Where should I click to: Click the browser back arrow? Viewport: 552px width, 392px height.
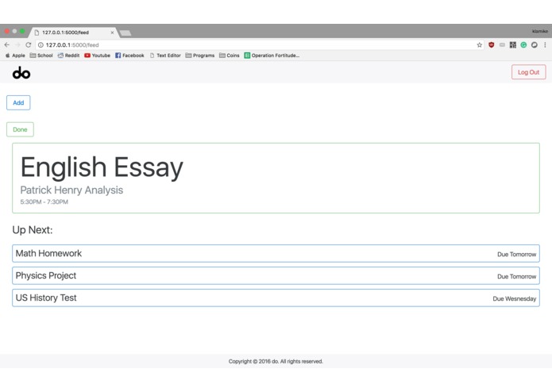pyautogui.click(x=7, y=44)
